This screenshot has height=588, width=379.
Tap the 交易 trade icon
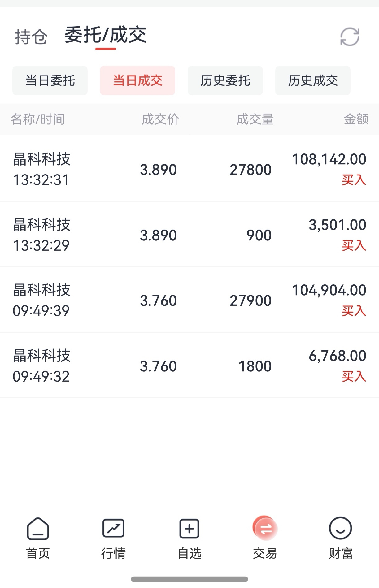click(265, 528)
